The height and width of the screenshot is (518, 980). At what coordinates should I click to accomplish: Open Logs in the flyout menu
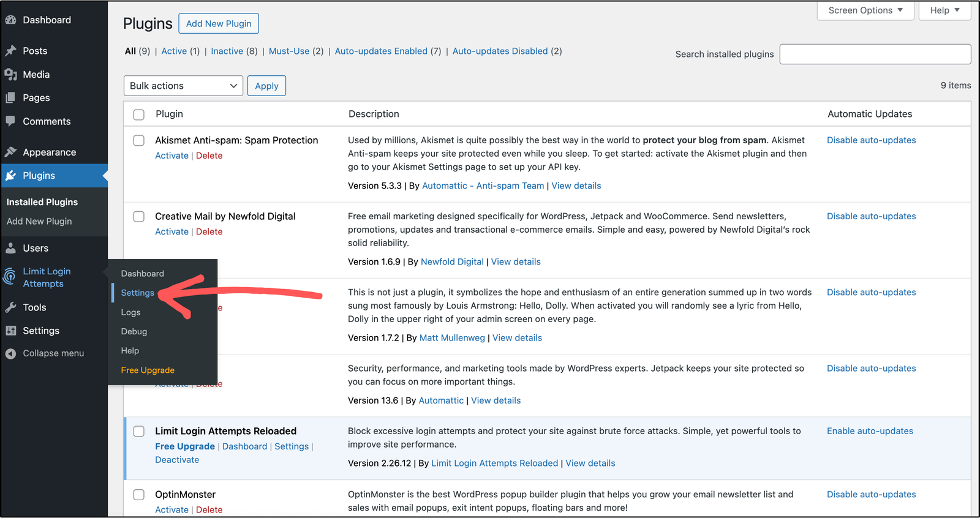pyautogui.click(x=130, y=312)
